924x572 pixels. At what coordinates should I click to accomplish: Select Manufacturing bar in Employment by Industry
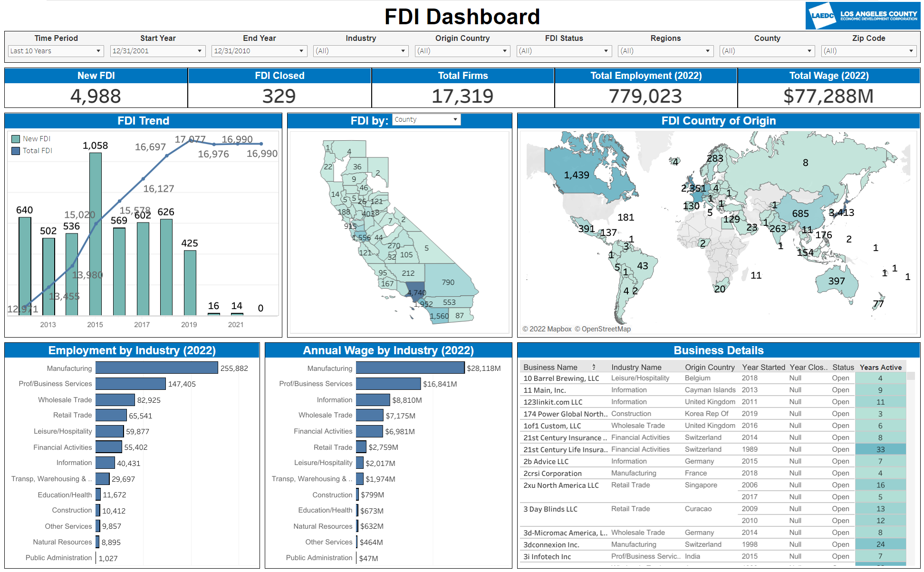tap(156, 368)
